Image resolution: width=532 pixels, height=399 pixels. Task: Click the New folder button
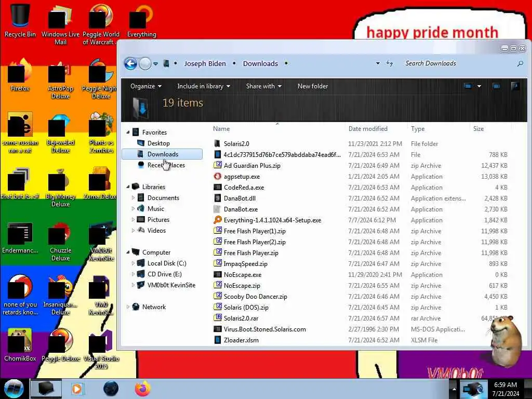coord(312,86)
